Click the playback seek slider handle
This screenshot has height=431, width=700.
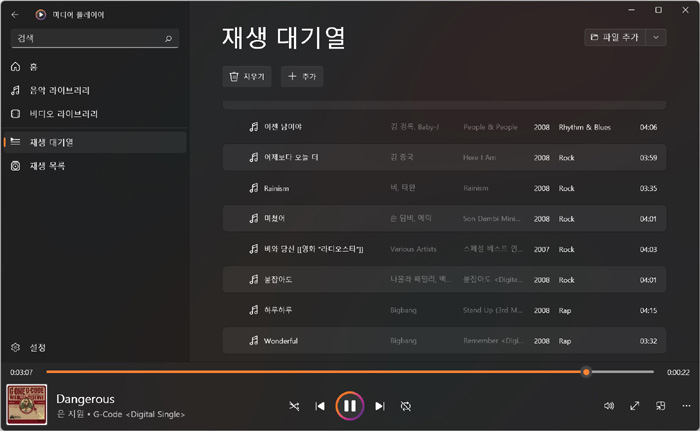coord(586,372)
